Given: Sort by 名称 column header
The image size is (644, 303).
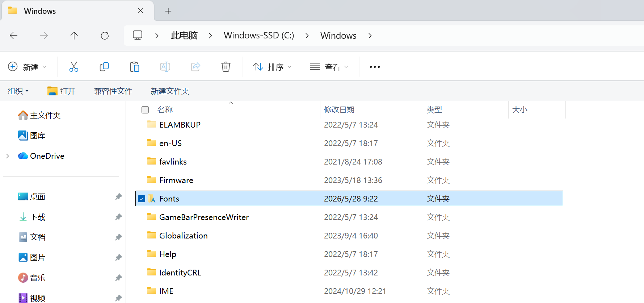Looking at the screenshot, I should 165,109.
